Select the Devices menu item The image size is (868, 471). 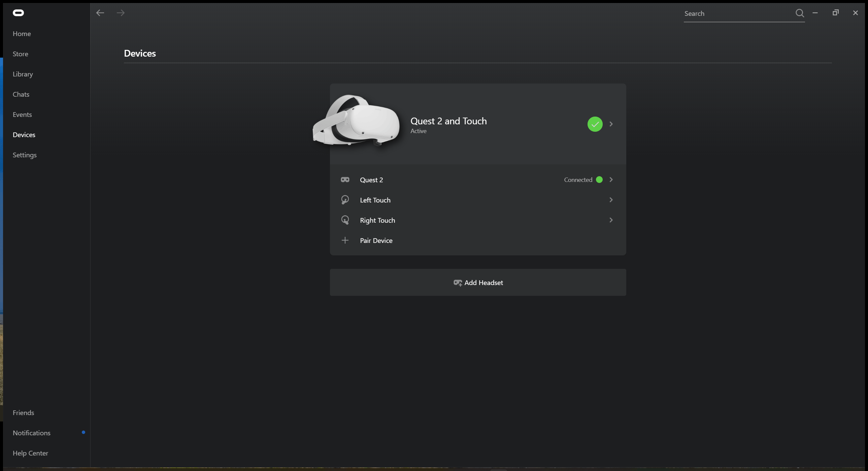24,134
